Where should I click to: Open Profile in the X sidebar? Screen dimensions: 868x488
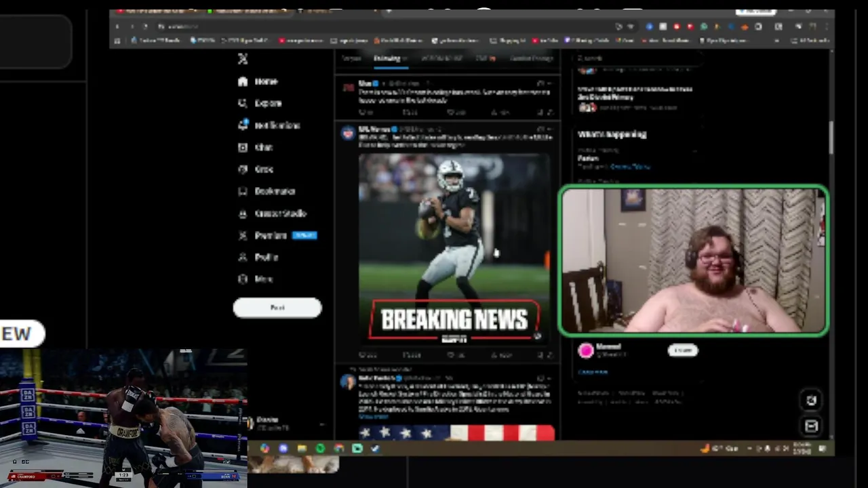point(258,258)
